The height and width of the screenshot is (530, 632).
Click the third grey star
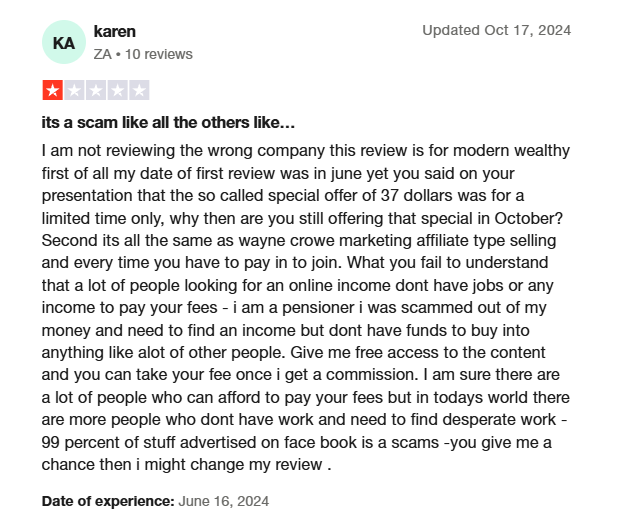pyautogui.click(x=96, y=90)
